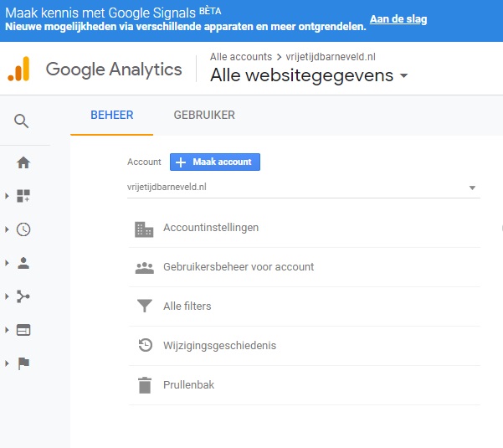Image resolution: width=503 pixels, height=448 pixels.
Task: Click vrijetijdbarneveld.nl in the breadcrumb
Action: coord(331,57)
